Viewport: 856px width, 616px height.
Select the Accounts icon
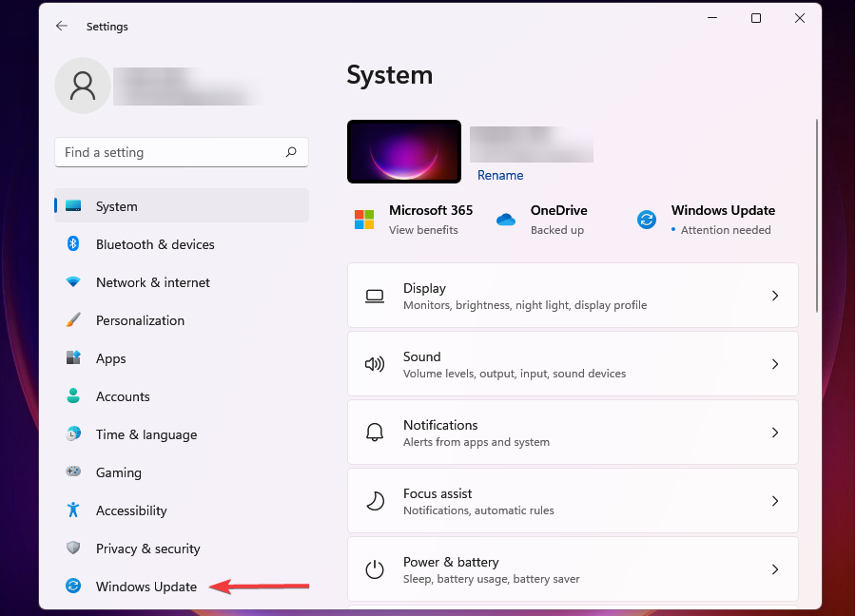(x=75, y=396)
